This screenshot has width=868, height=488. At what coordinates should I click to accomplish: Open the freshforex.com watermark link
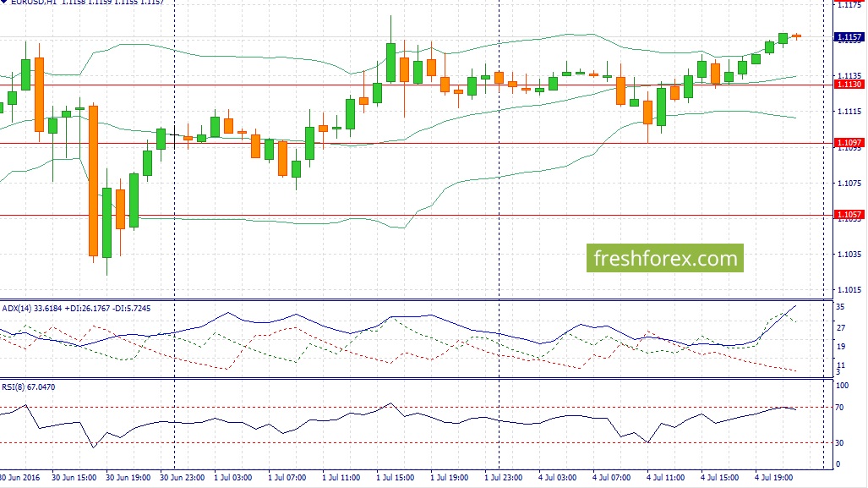pyautogui.click(x=665, y=258)
